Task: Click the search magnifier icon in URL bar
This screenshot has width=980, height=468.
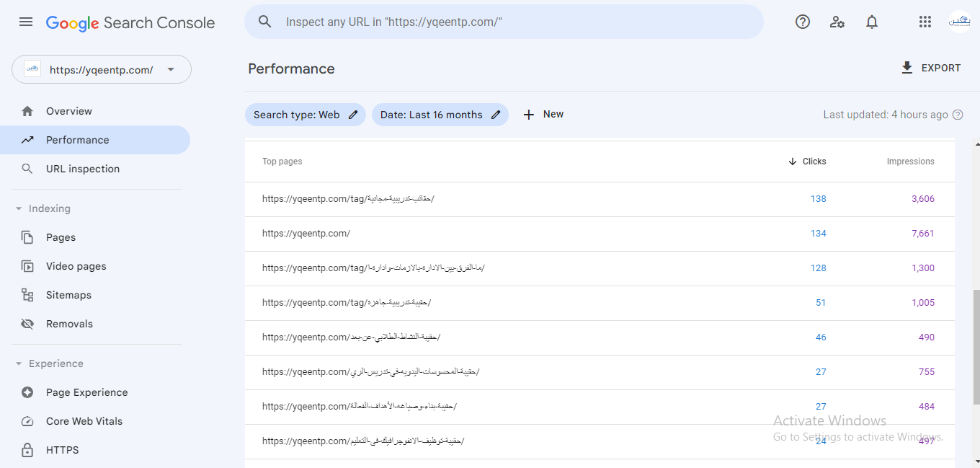Action: 265,22
